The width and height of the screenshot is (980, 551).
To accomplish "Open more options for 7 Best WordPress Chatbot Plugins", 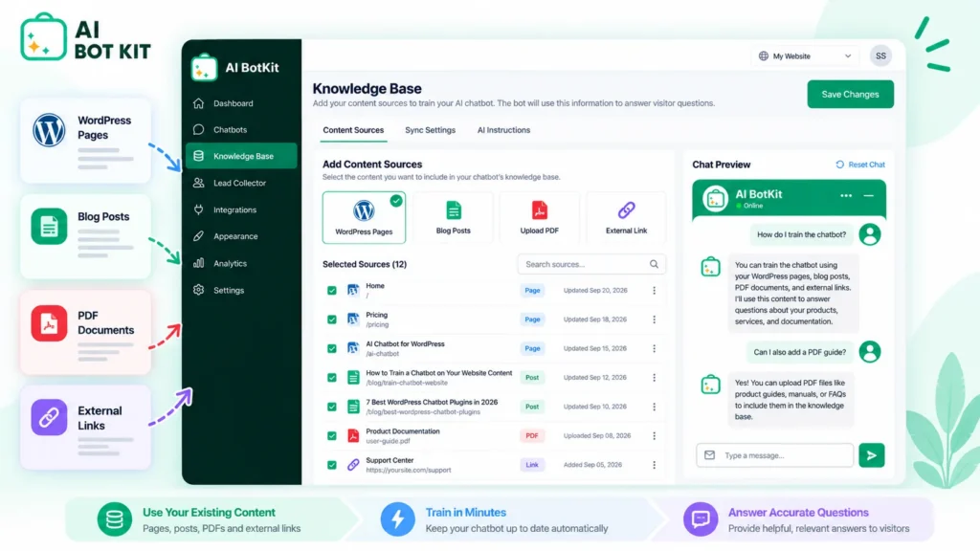I will click(x=655, y=407).
